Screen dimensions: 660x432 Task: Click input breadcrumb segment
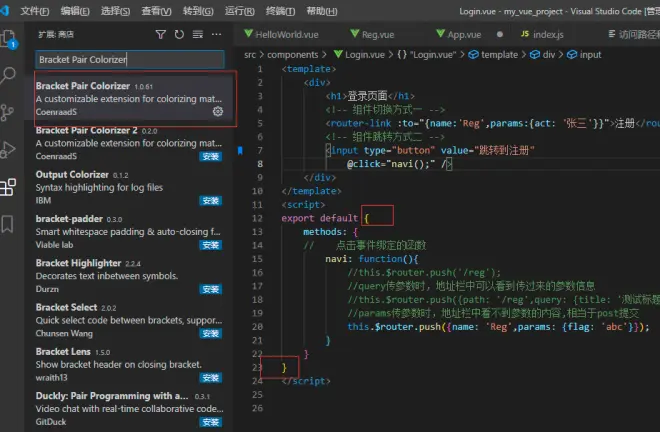click(x=584, y=55)
